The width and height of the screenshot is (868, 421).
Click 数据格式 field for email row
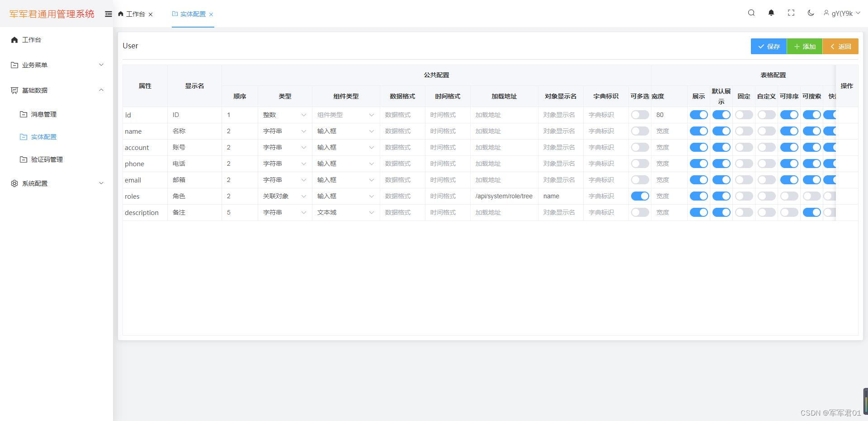(x=402, y=180)
